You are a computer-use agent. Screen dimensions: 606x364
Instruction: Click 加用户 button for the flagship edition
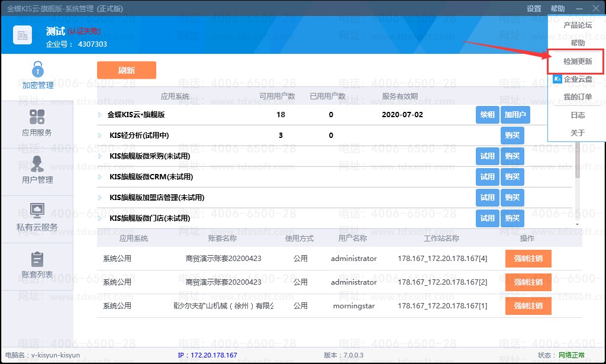coord(515,115)
